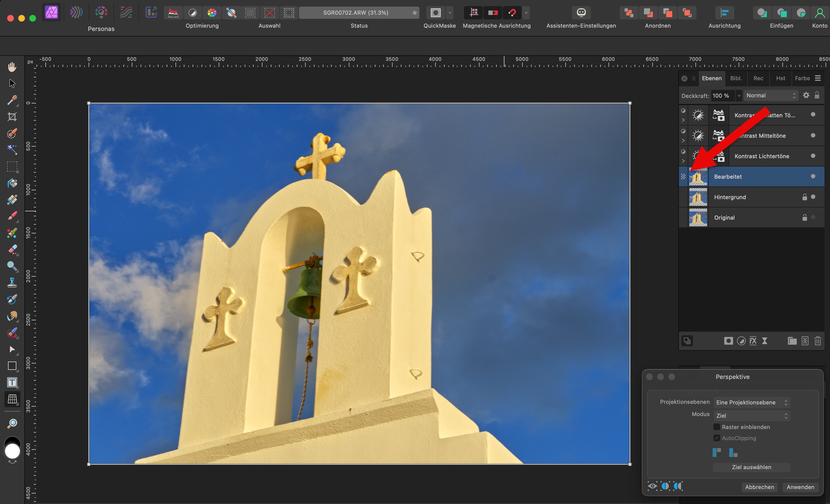
Task: Click the Zoom magnifier tool
Action: (12, 423)
